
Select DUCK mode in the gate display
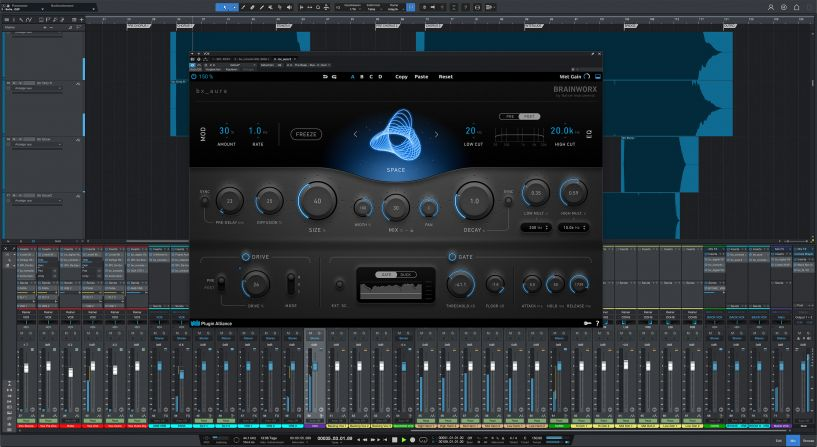405,275
